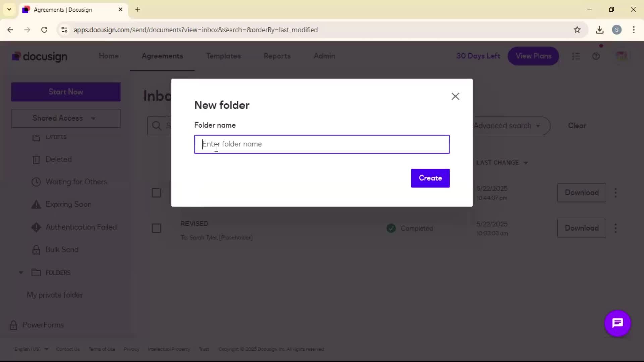This screenshot has height=362, width=644.
Task: Download the REVISED envelope
Action: tap(582, 228)
